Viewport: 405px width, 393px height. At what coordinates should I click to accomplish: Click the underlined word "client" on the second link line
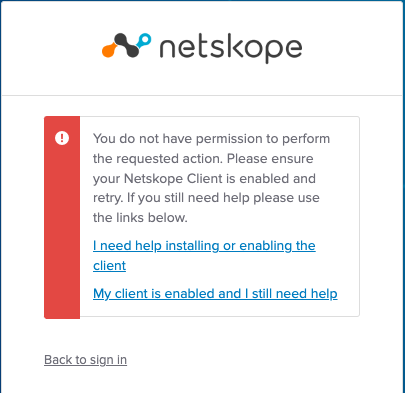[109, 266]
